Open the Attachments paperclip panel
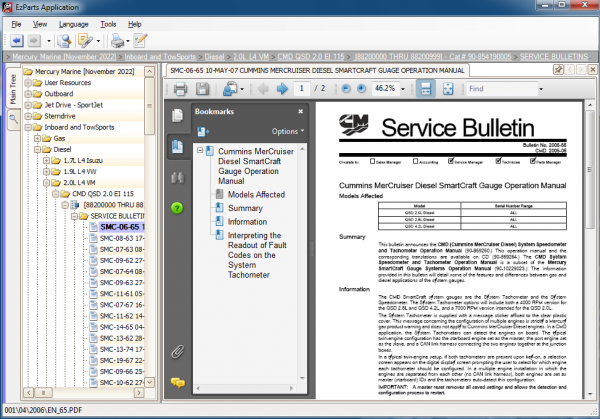Screen dimensions: 600x419 point(177,350)
